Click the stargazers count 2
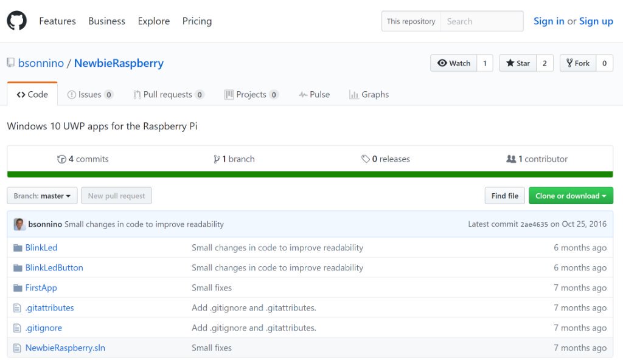623x364 pixels. (x=545, y=63)
